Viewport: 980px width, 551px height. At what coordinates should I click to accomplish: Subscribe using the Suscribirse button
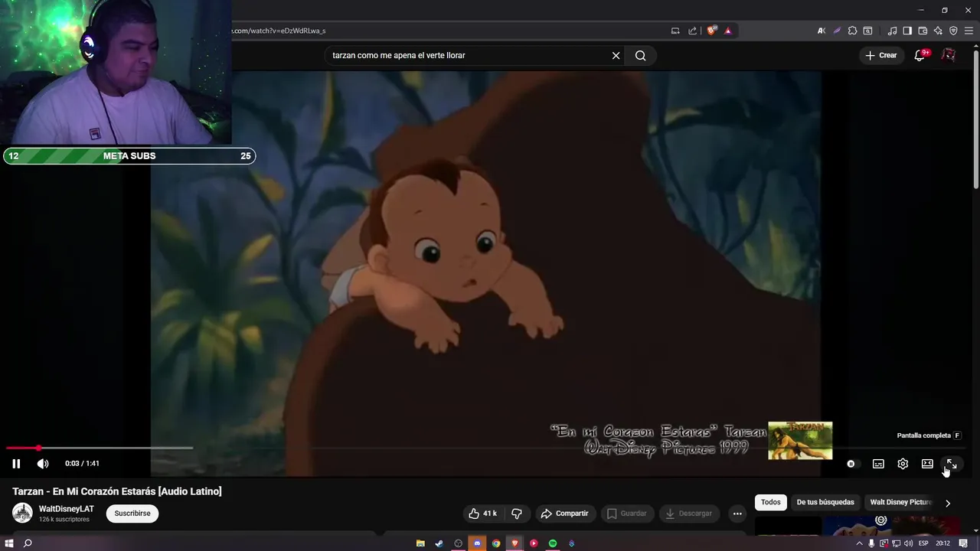coord(132,514)
